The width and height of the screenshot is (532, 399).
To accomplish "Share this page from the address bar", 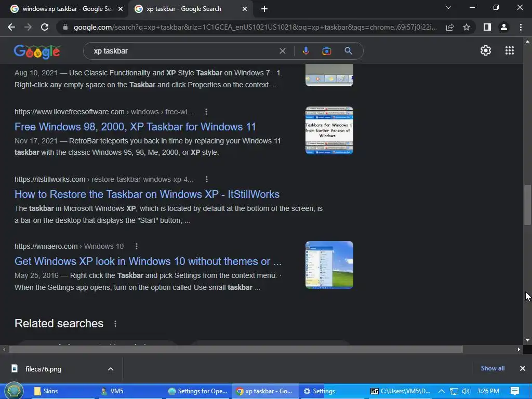I will (x=450, y=27).
